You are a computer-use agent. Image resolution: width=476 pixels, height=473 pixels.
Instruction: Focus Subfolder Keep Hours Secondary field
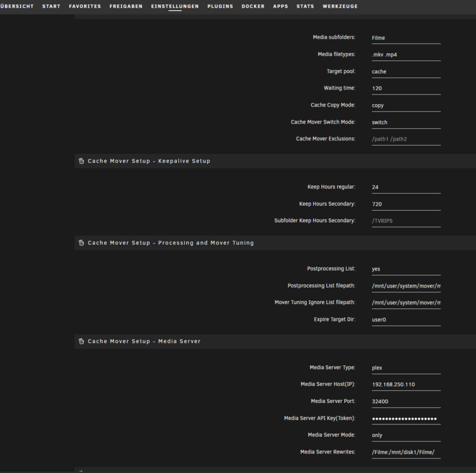point(406,221)
